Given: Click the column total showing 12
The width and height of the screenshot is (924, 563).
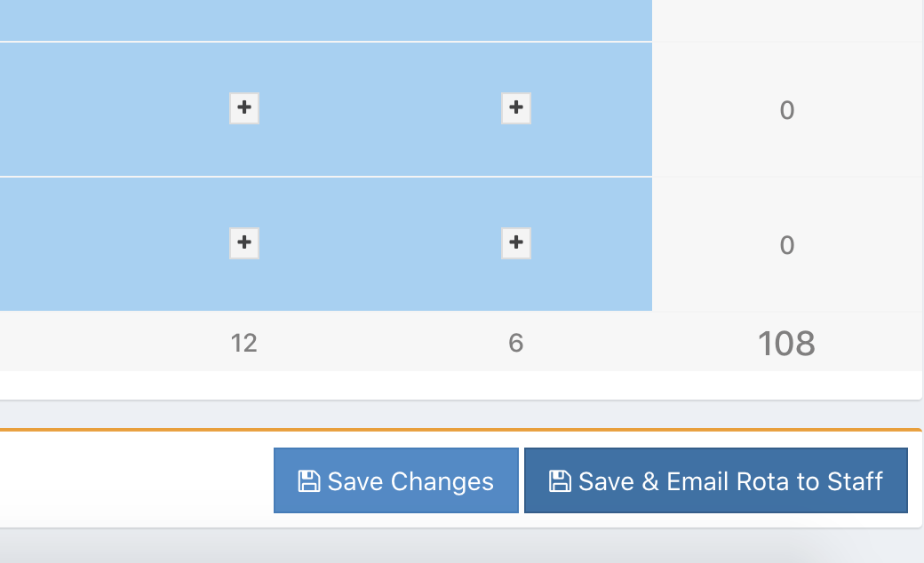Looking at the screenshot, I should point(244,343).
